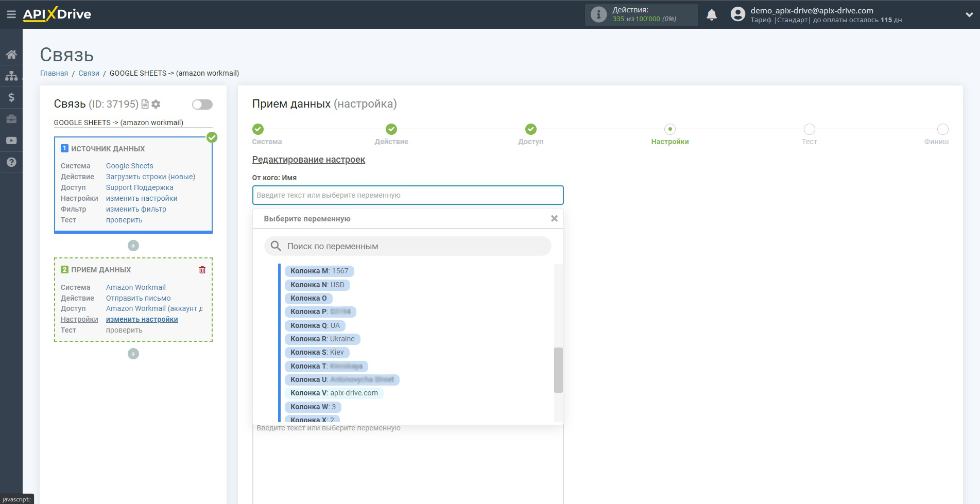Select variable Колонка W: 3
The image size is (980, 504).
coord(313,407)
